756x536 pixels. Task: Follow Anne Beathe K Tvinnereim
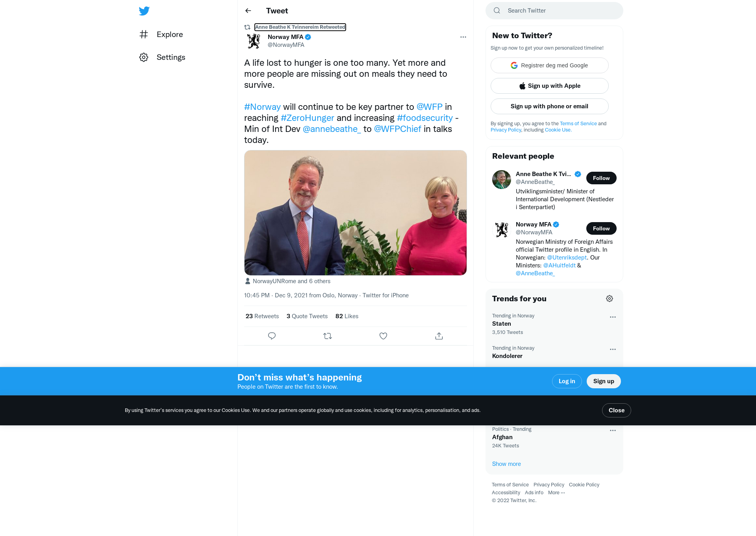coord(601,178)
